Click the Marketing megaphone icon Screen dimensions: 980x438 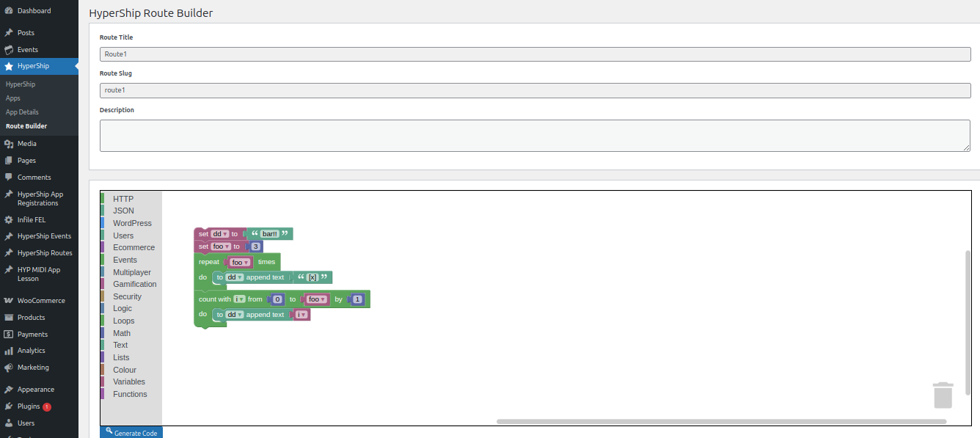pos(9,368)
